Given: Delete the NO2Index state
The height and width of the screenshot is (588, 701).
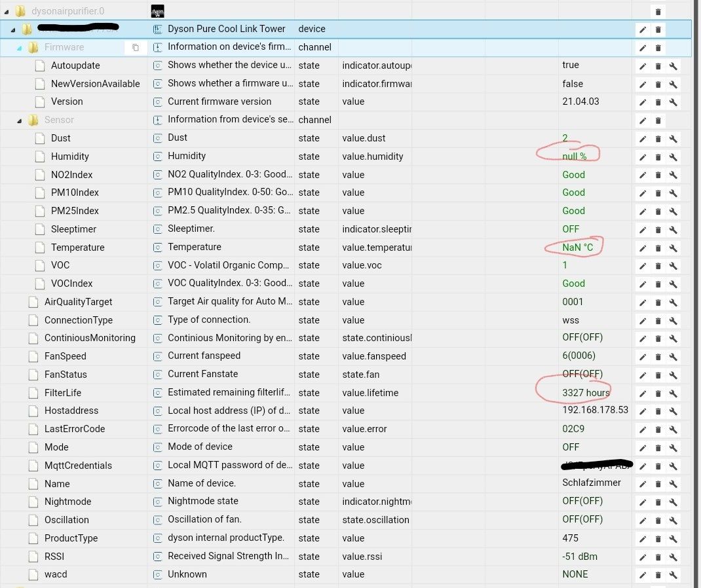Looking at the screenshot, I should (x=658, y=175).
